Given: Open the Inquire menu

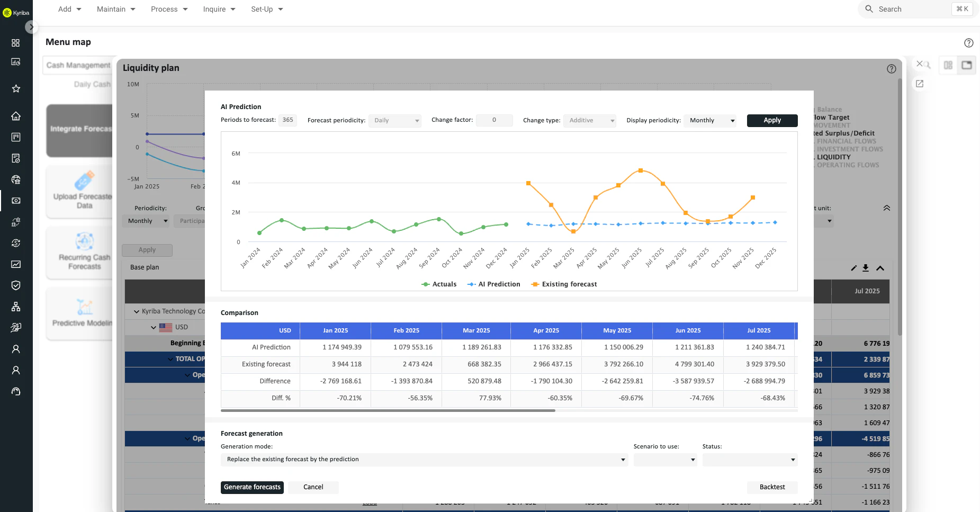Looking at the screenshot, I should pyautogui.click(x=219, y=9).
